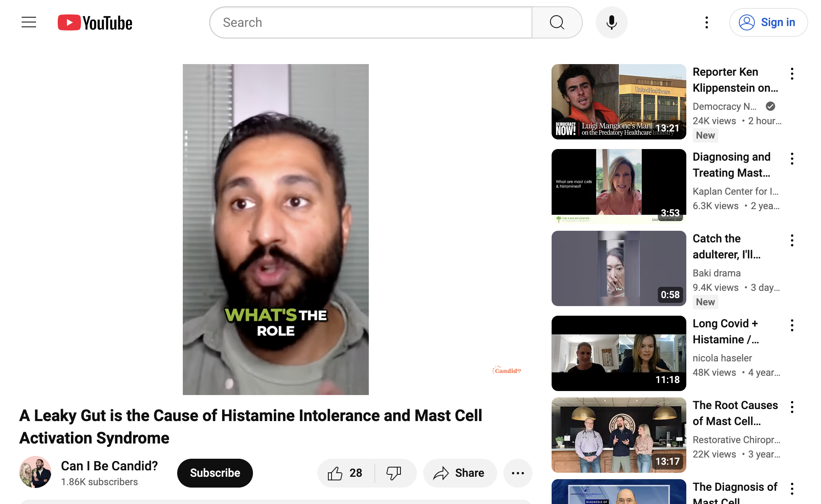Viewport: 821px width, 504px height.
Task: Open title Diagnosing and Treating Mast...
Action: (x=732, y=165)
